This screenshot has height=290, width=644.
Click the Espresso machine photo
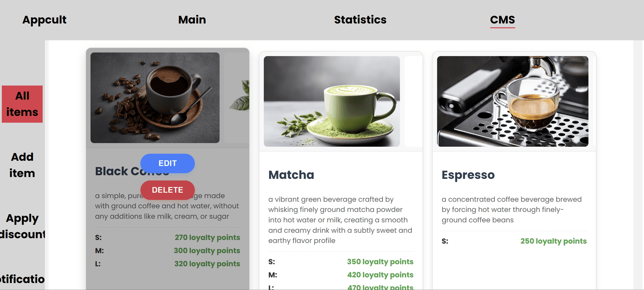point(513,101)
